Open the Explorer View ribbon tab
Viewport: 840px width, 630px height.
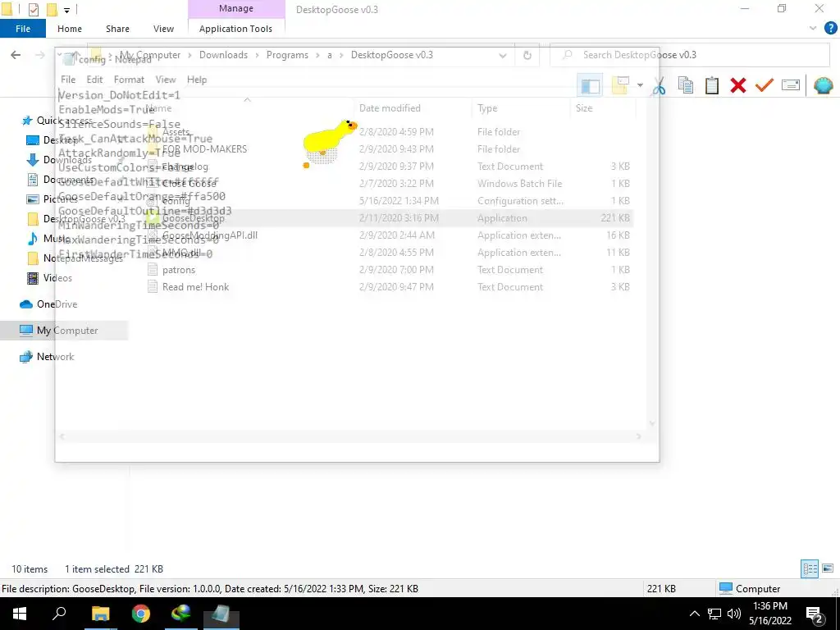[x=163, y=29]
